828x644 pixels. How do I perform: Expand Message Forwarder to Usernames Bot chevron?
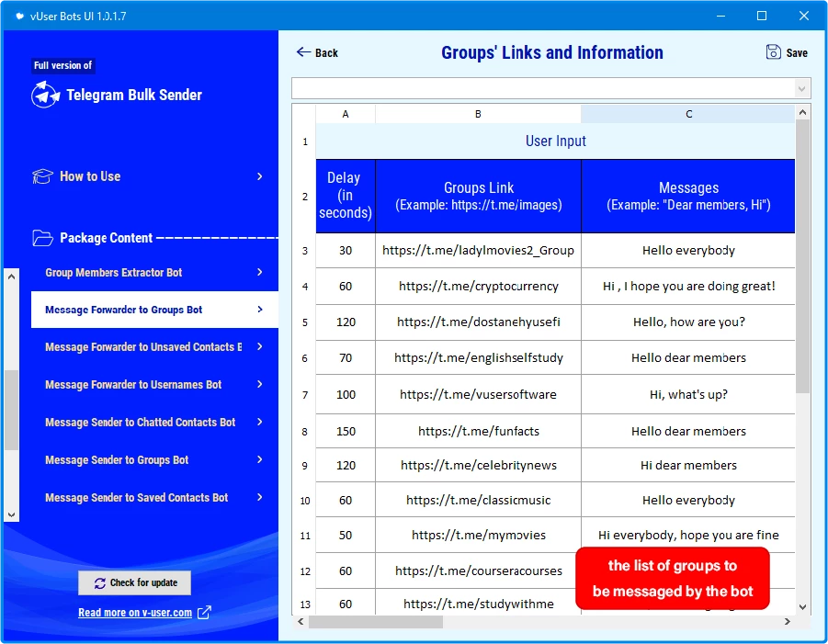tap(259, 384)
